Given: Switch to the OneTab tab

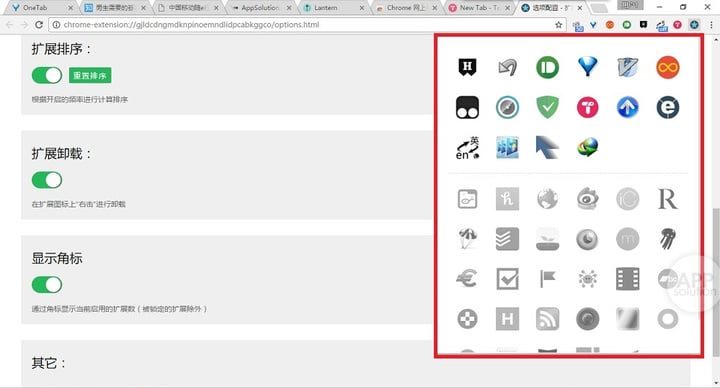Looking at the screenshot, I should click(x=41, y=7).
